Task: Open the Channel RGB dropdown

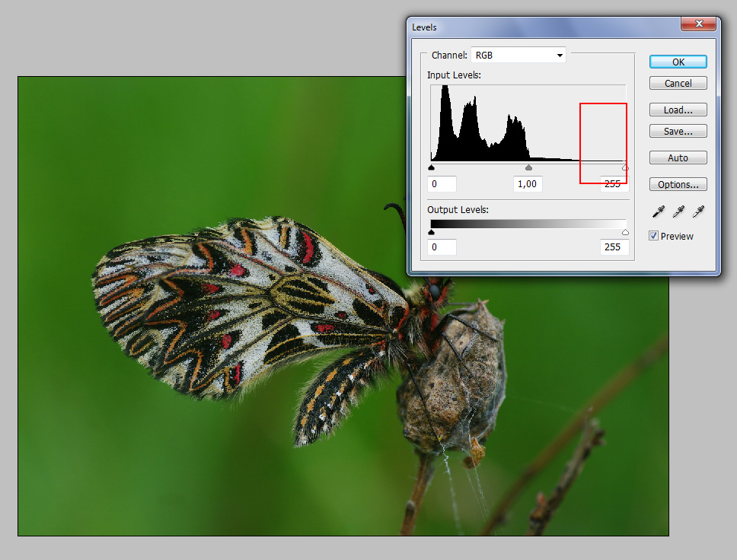Action: click(518, 56)
